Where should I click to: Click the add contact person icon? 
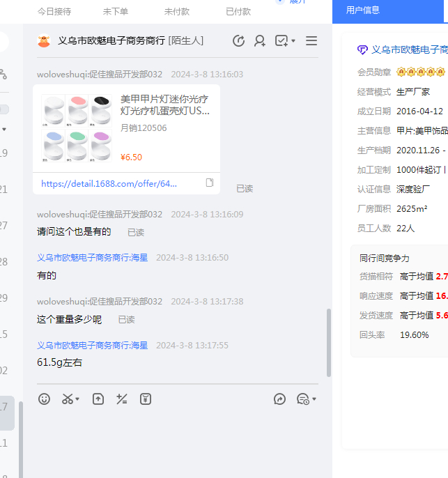(x=260, y=41)
